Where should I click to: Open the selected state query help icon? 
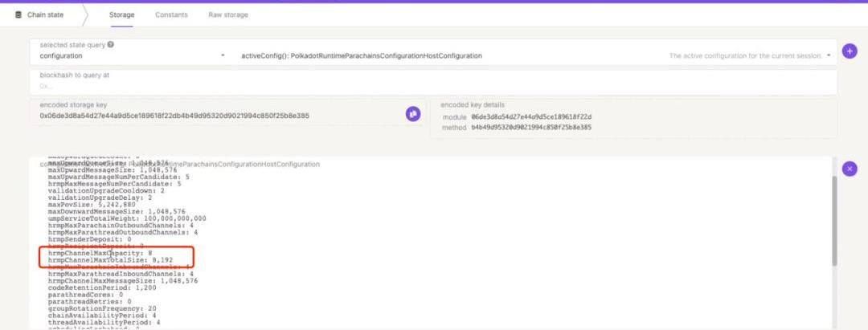[110, 45]
